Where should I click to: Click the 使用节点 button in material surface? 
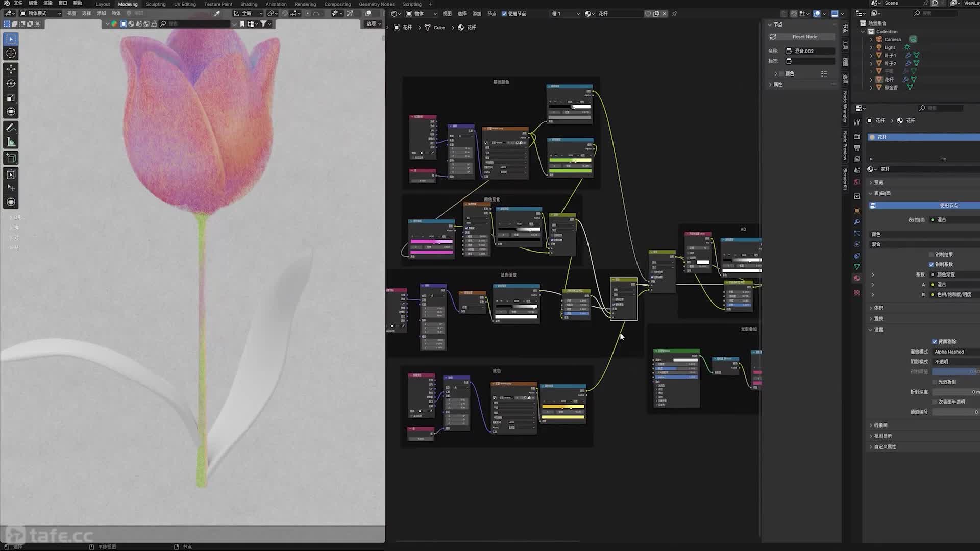(924, 205)
